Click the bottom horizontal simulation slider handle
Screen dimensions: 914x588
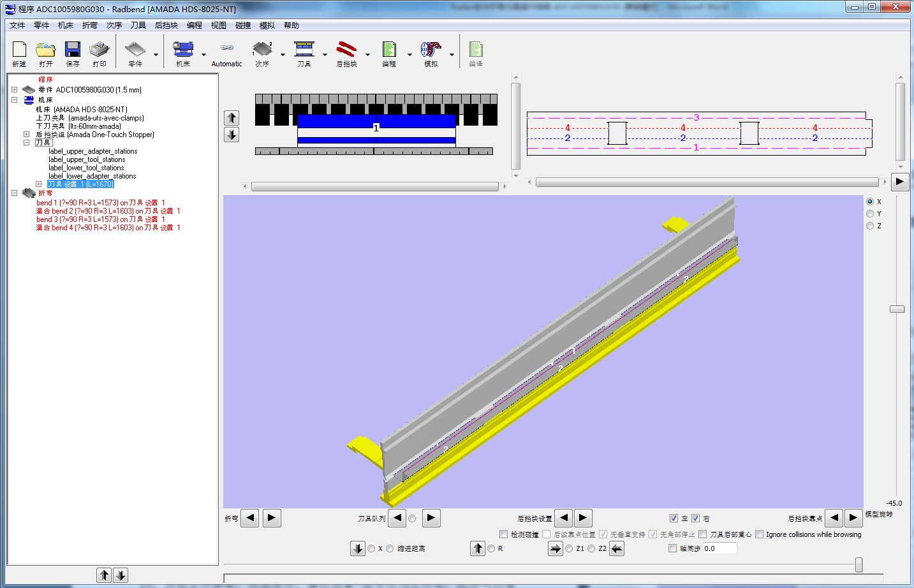click(859, 564)
